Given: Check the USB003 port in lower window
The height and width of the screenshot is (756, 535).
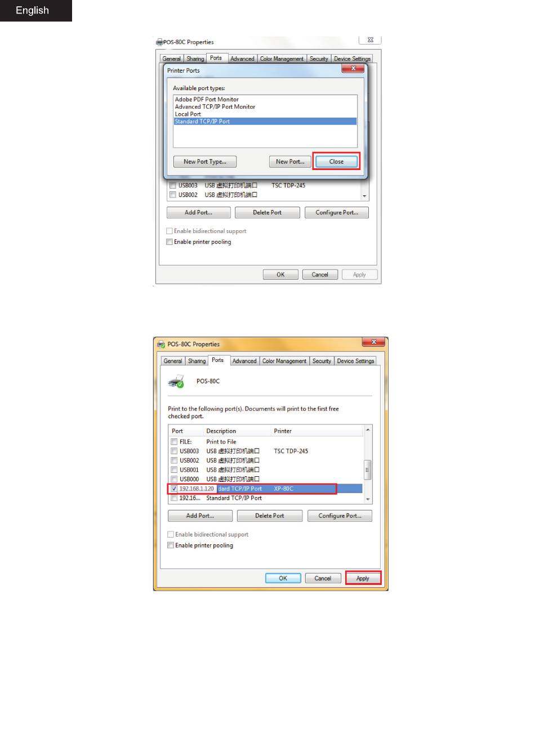Looking at the screenshot, I should 174,451.
